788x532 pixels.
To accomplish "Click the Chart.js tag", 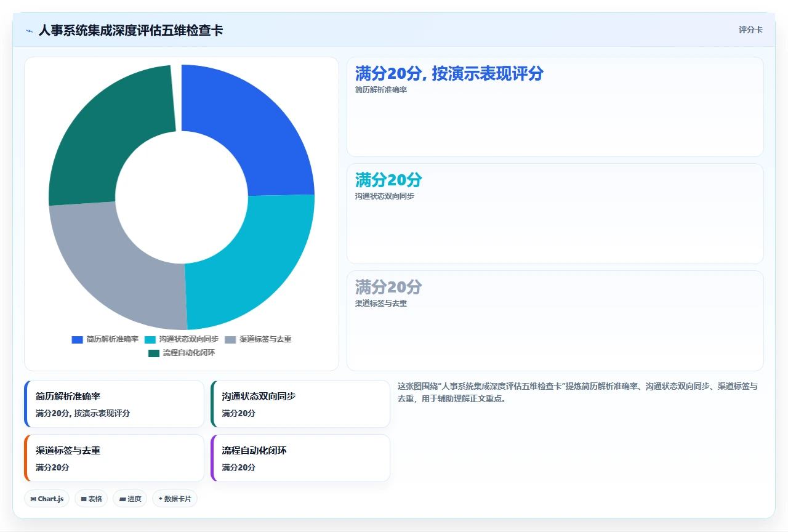I will coord(47,499).
